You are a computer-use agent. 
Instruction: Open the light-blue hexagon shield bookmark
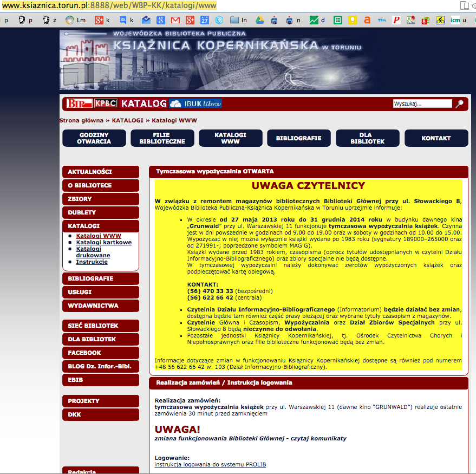[x=219, y=20]
